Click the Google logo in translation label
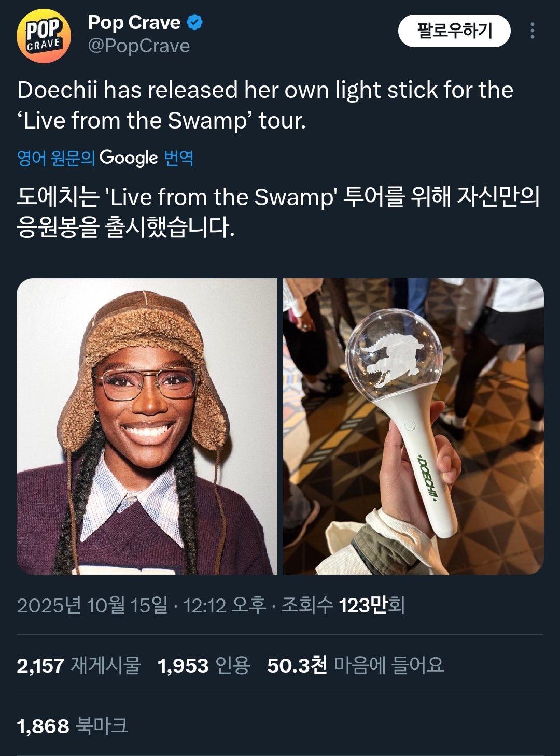The height and width of the screenshot is (756, 560). [129, 158]
